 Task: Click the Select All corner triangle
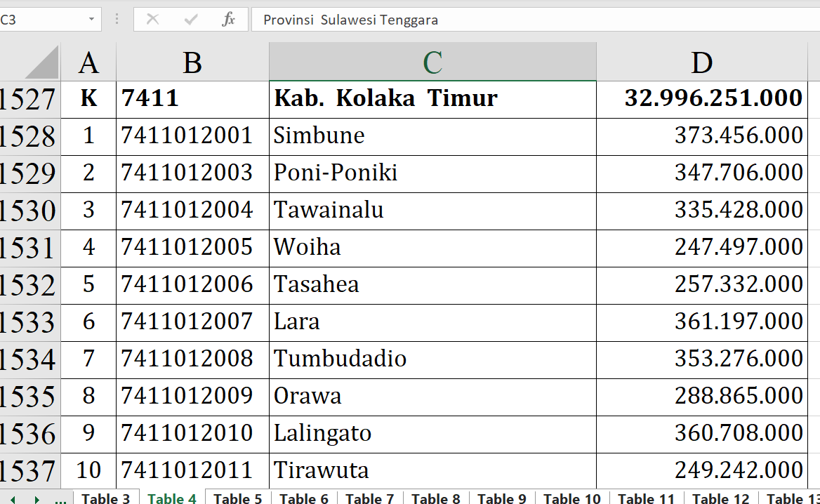(42, 63)
